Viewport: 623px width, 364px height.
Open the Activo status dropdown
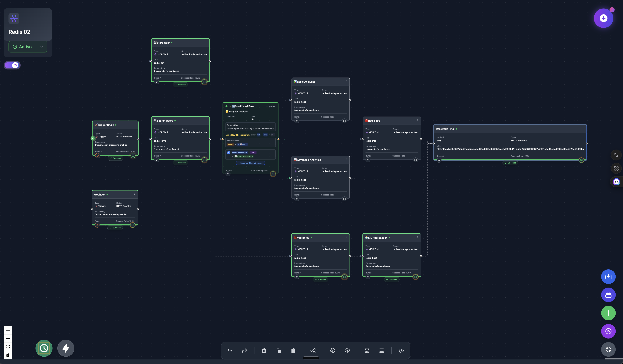[x=28, y=47]
